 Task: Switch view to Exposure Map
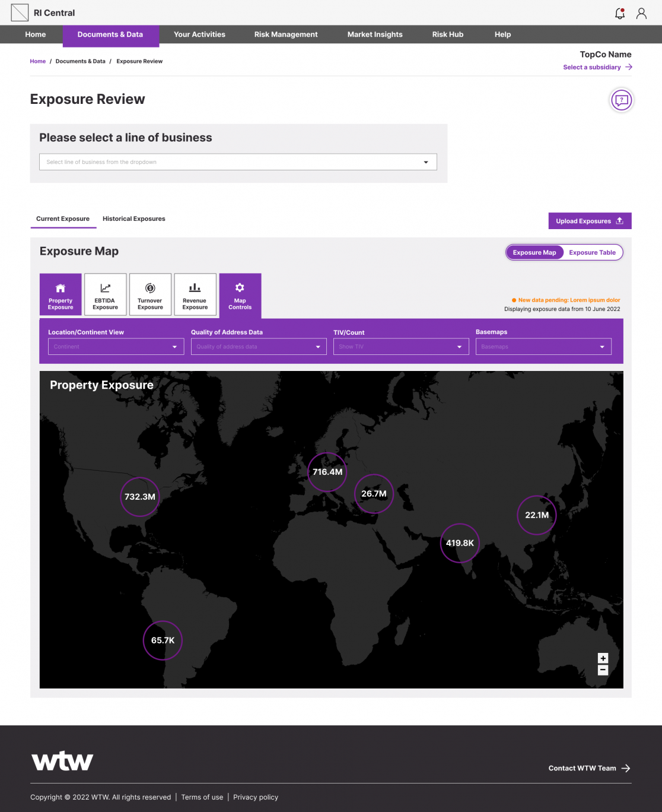(534, 252)
